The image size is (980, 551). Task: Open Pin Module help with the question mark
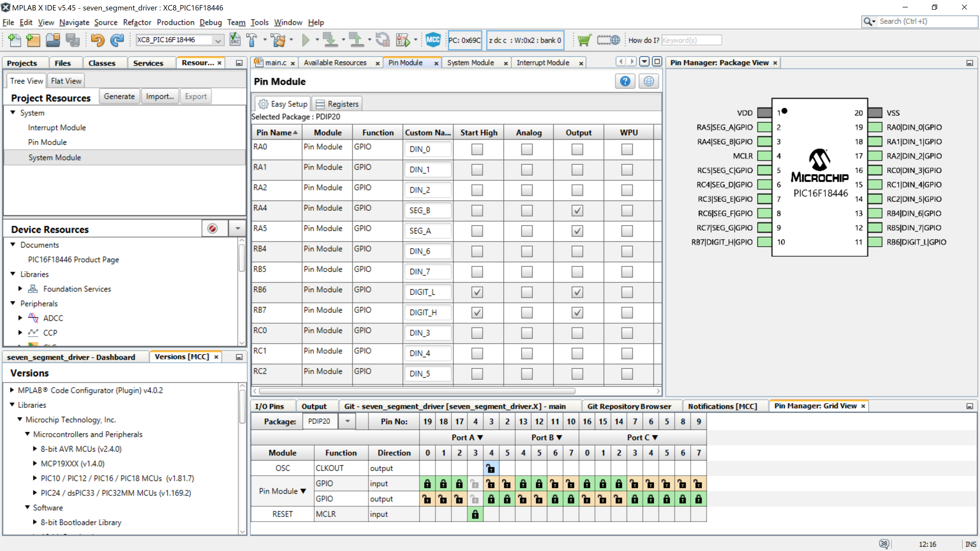625,81
